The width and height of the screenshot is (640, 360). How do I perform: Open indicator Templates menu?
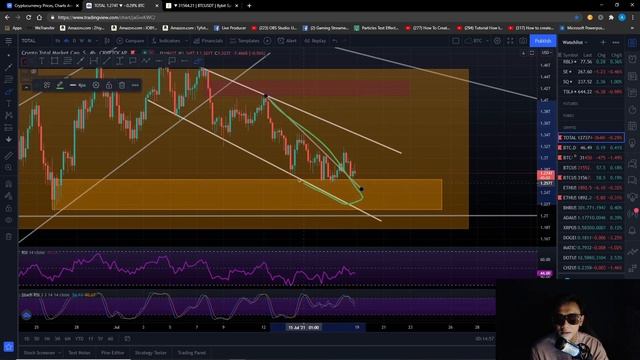pyautogui.click(x=244, y=41)
